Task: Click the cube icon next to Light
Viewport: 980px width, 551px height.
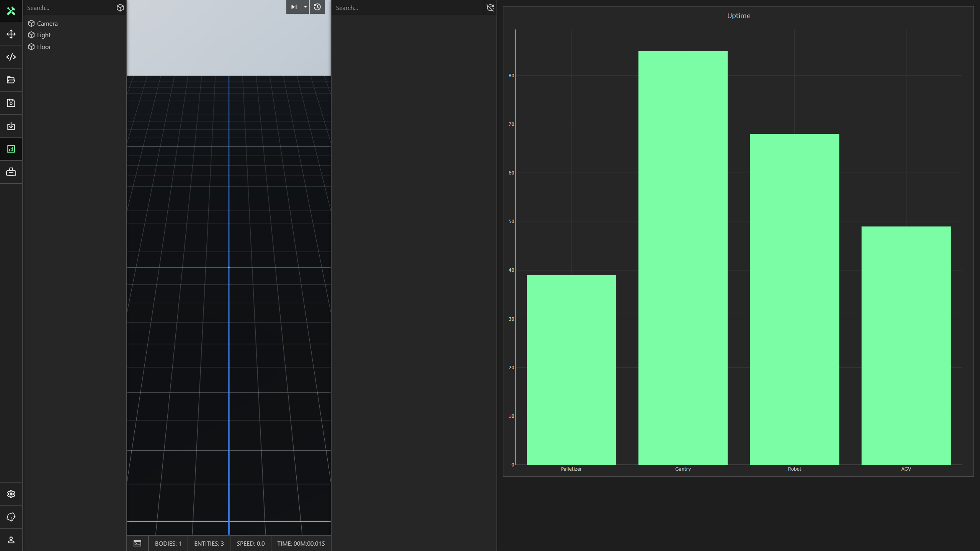Action: (x=31, y=35)
